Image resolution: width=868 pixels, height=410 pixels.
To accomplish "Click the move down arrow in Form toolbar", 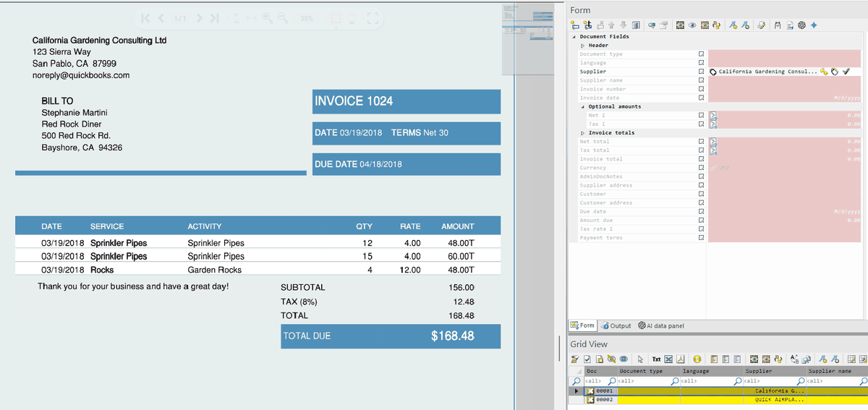I will [x=624, y=25].
